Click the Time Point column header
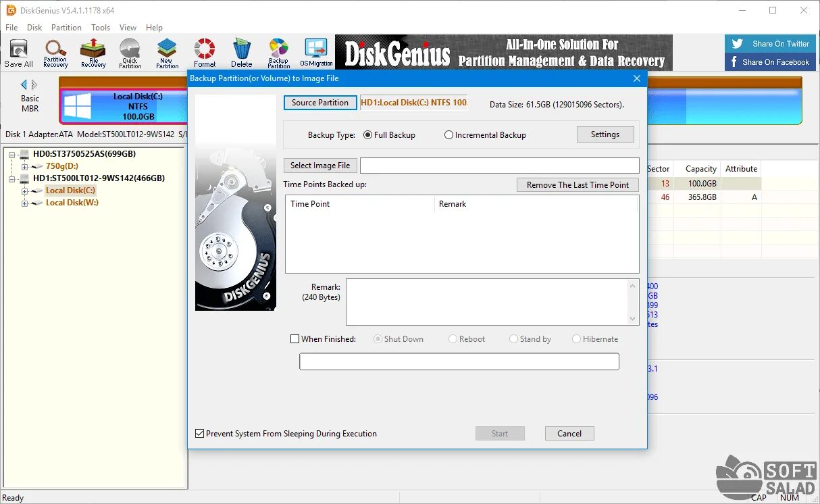Image resolution: width=820 pixels, height=504 pixels. pos(360,204)
